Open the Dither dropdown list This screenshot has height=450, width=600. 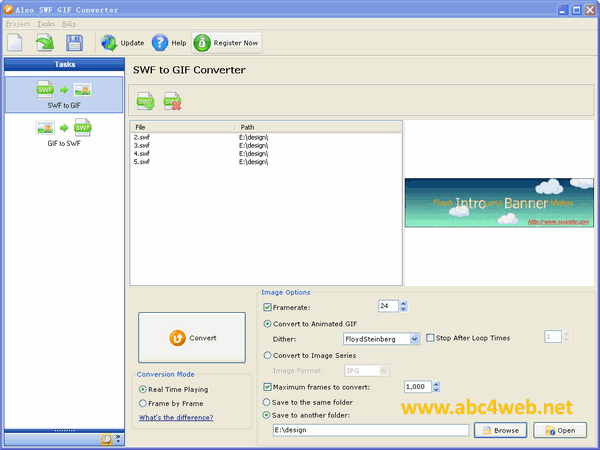pos(414,339)
